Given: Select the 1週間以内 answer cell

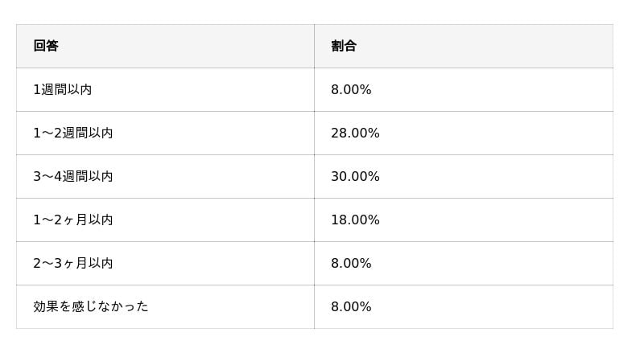Looking at the screenshot, I should [63, 90].
